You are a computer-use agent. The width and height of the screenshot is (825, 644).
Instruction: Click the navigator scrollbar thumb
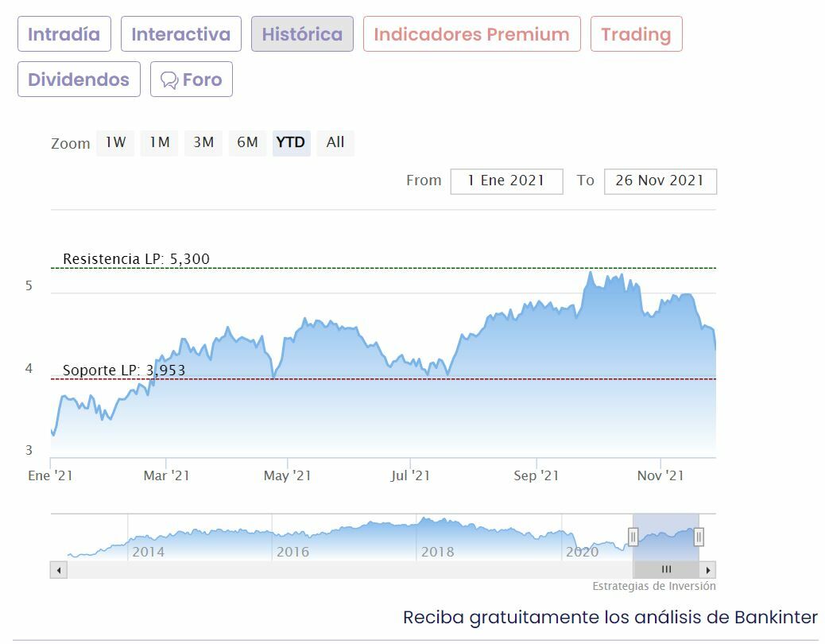666,570
